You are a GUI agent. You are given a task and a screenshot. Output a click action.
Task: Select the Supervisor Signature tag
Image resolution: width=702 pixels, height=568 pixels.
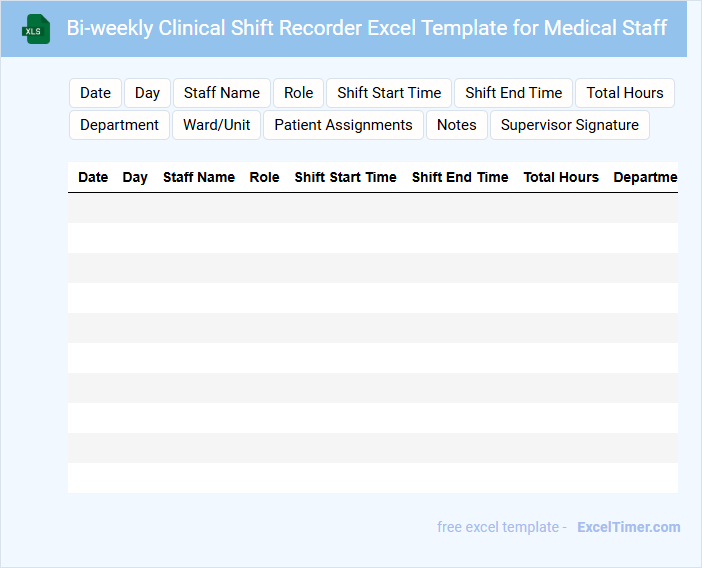pyautogui.click(x=570, y=125)
